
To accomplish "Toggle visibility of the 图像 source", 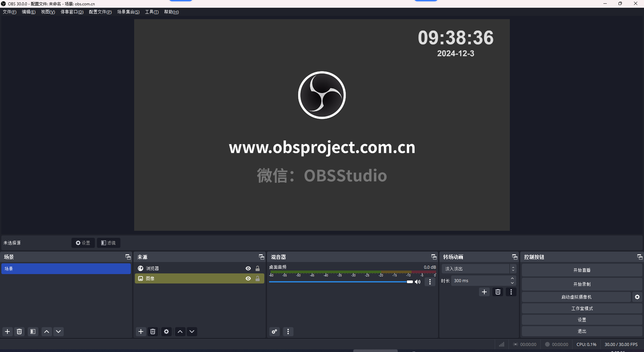I will (248, 278).
